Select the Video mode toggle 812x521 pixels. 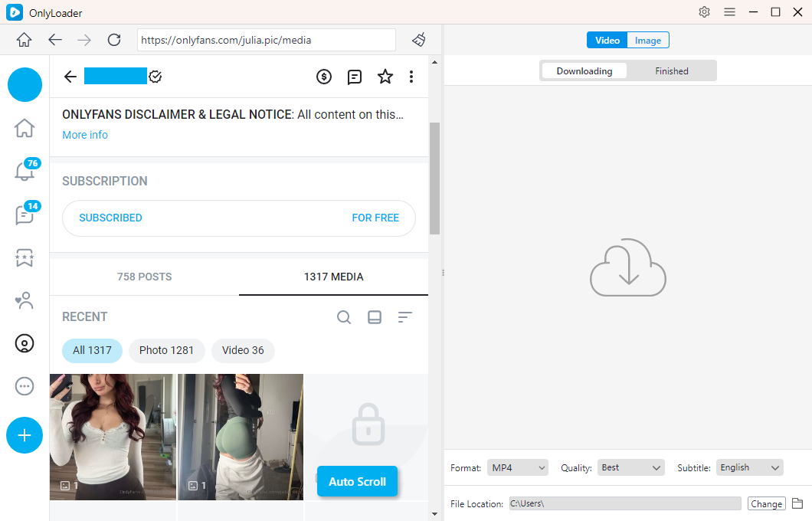coord(607,41)
